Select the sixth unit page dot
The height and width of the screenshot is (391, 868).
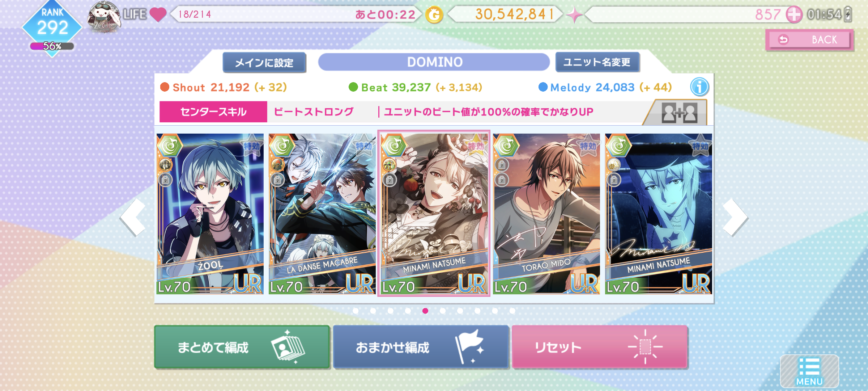click(x=443, y=311)
